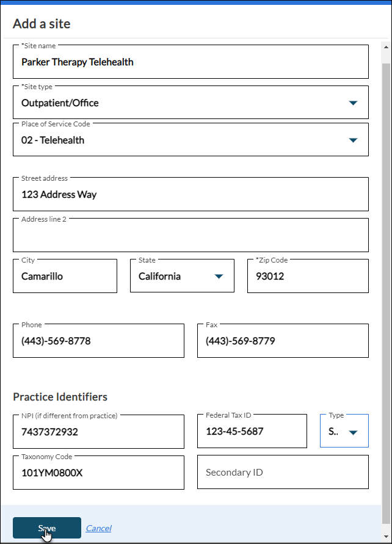Open the State dropdown showing California
The height and width of the screenshot is (544, 392).
[182, 277]
